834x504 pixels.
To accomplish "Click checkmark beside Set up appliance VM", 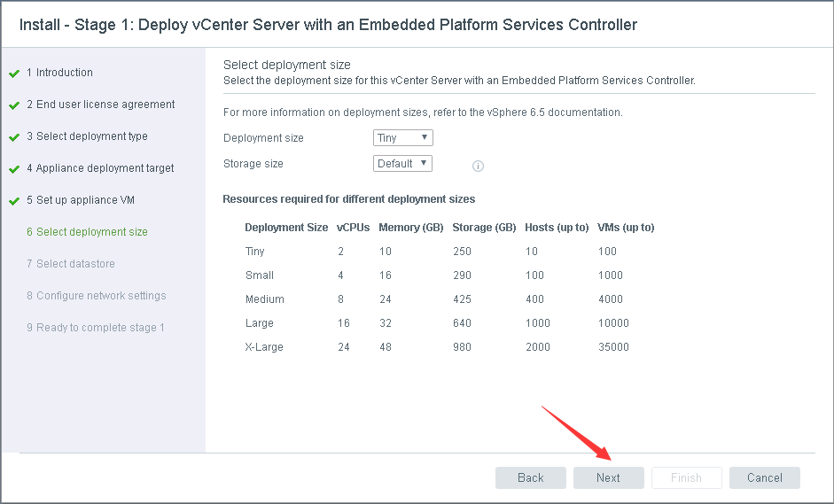I will (14, 201).
